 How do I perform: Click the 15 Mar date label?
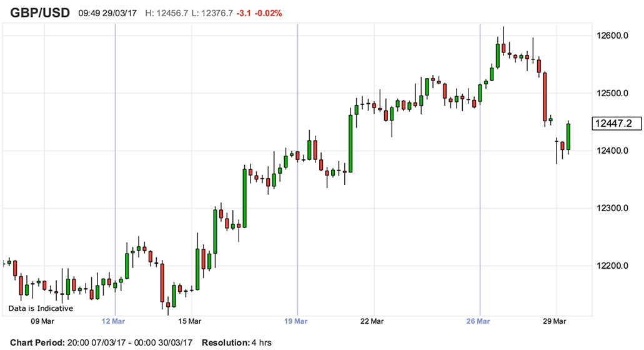pos(189,321)
